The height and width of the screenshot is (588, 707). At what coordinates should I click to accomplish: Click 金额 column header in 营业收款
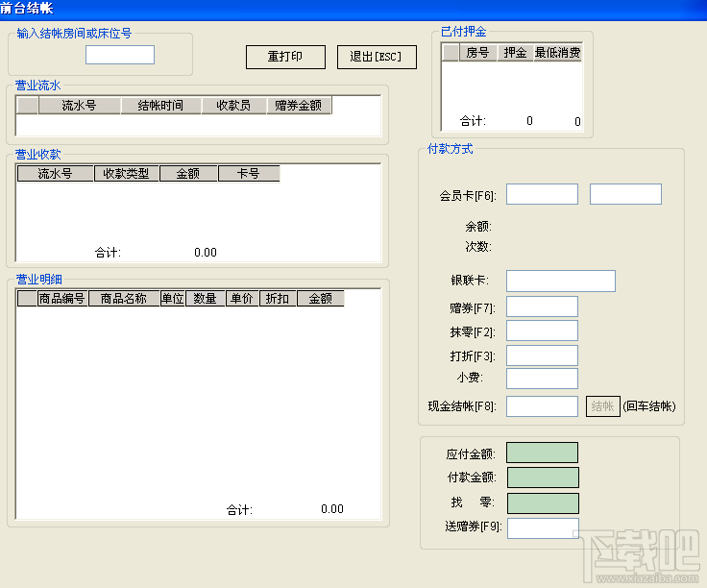[188, 174]
